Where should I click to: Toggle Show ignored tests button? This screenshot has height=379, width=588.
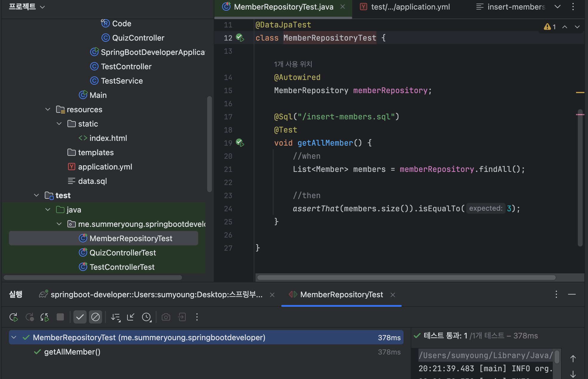click(x=96, y=317)
